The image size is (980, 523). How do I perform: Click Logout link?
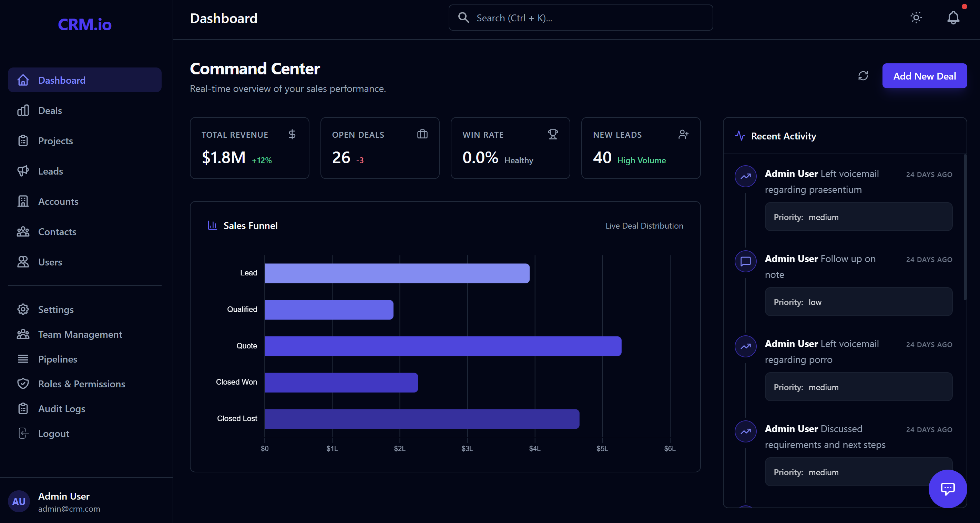click(84, 433)
